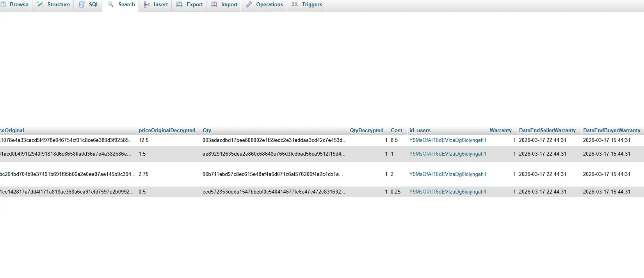Click the Triggers tab icon

(295, 5)
